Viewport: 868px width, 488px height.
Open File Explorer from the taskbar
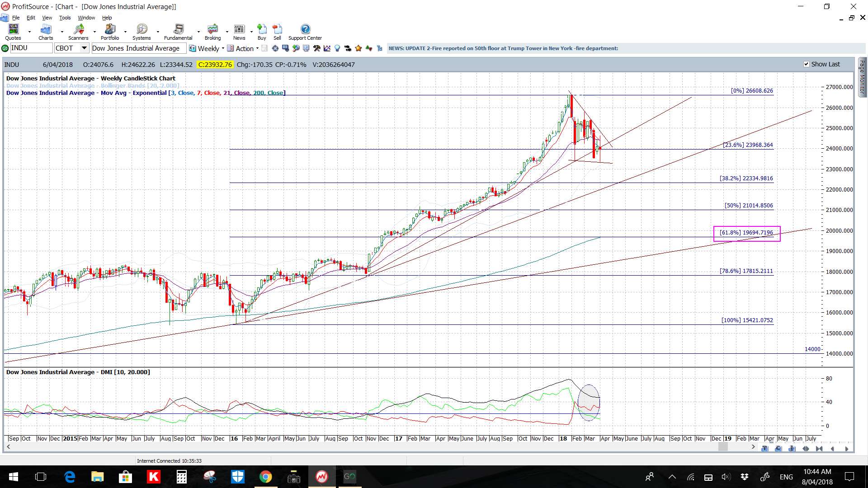pos(97,477)
